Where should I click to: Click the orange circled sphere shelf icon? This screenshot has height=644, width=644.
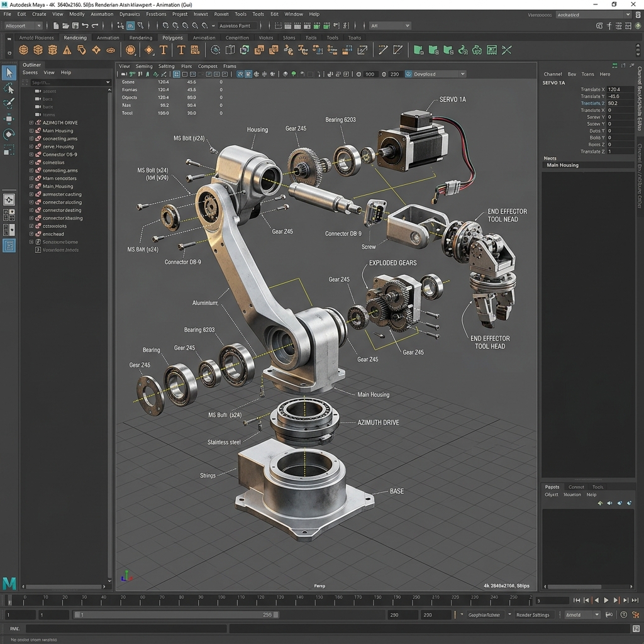(x=131, y=50)
